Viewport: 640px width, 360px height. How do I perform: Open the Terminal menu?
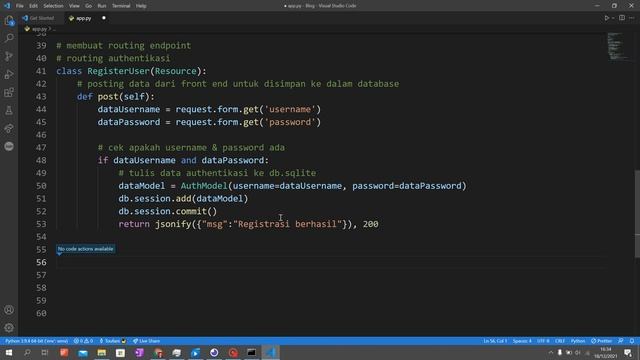pos(121,6)
